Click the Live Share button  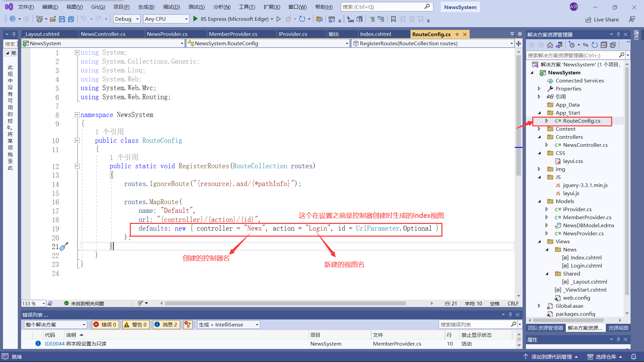point(602,19)
